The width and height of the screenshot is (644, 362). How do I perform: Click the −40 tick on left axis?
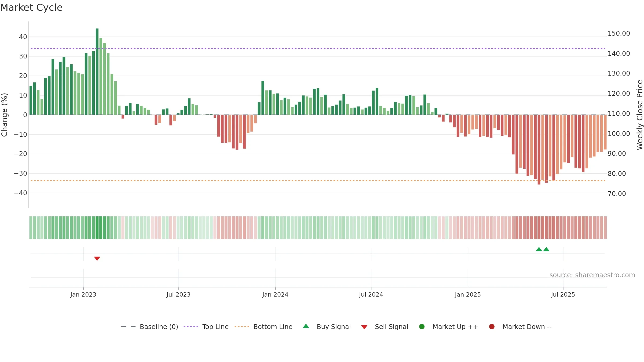coord(21,193)
